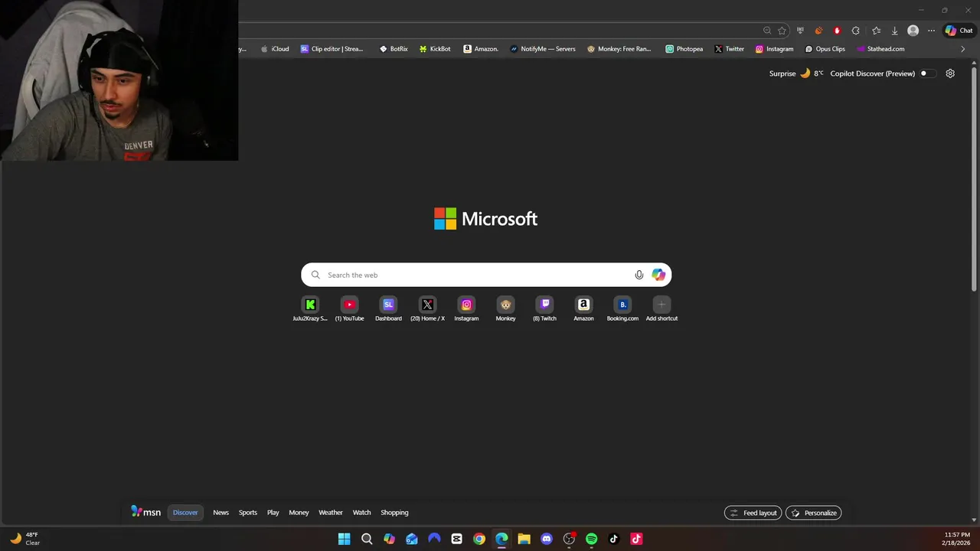Screen dimensions: 980x551
Task: Open the NotifyMe — Servers bookmark
Action: tap(543, 49)
